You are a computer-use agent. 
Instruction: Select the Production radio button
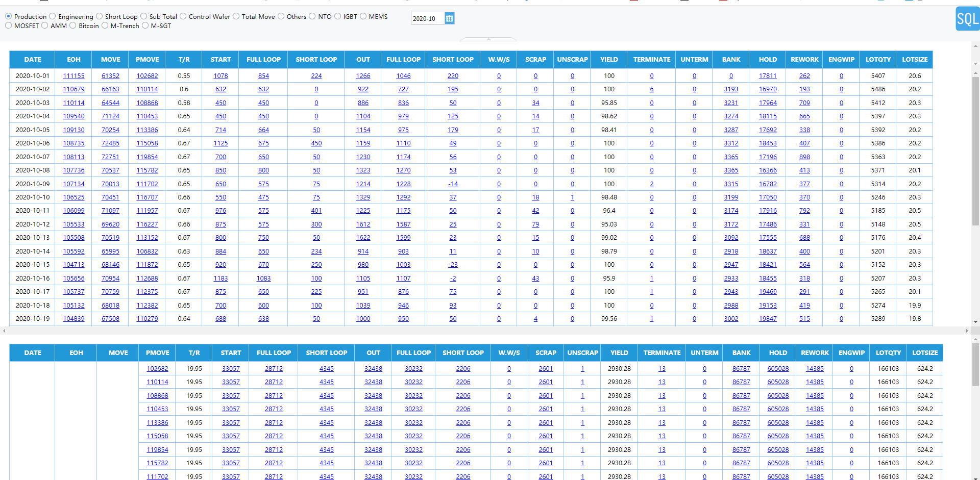click(x=9, y=16)
